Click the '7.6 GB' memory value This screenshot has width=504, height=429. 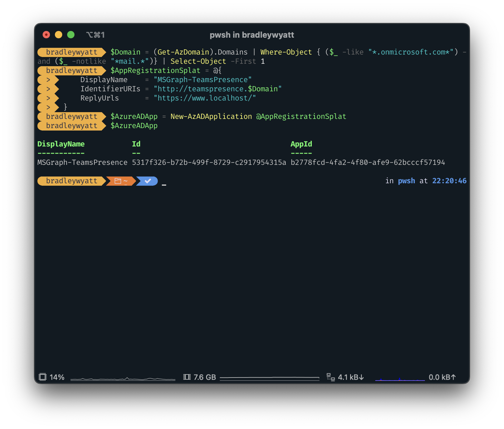click(205, 377)
